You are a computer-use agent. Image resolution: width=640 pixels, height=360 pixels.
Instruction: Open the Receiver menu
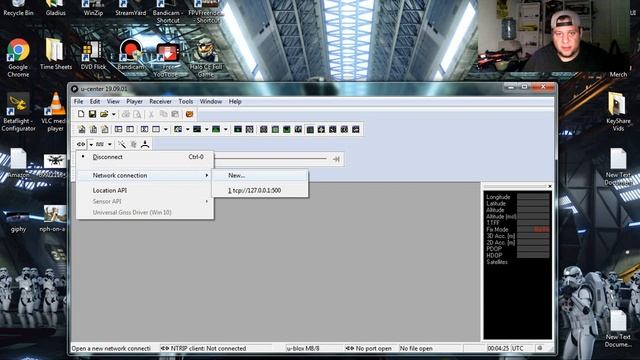[x=160, y=102]
